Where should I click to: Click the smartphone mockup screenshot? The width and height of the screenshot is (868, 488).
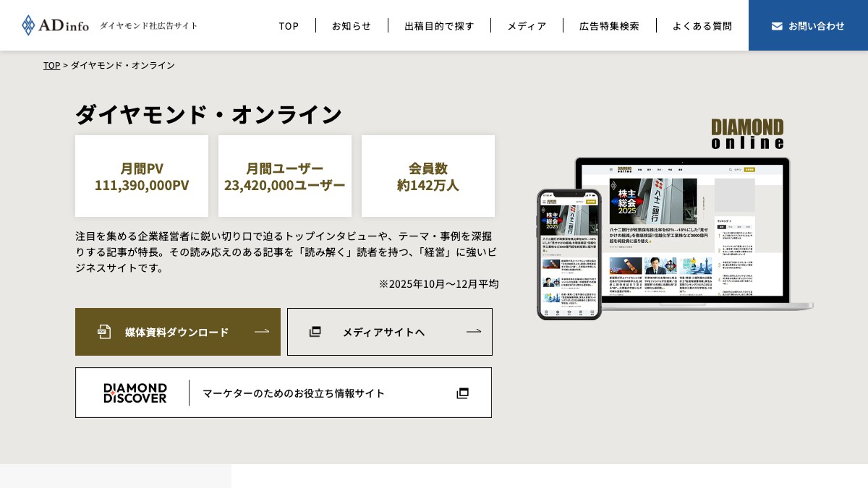(x=569, y=254)
